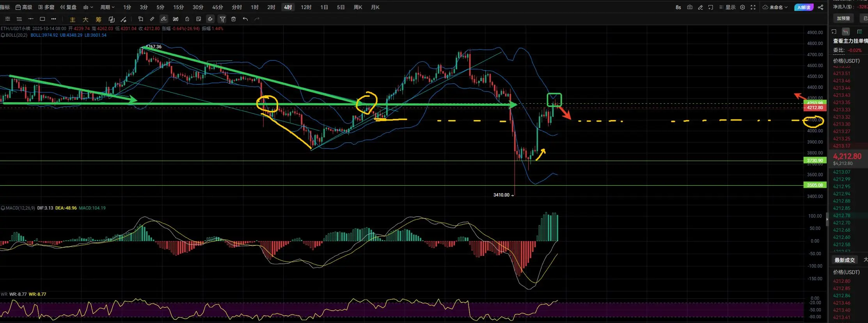868x323 pixels.
Task: Click the AI解读 button
Action: (804, 7)
